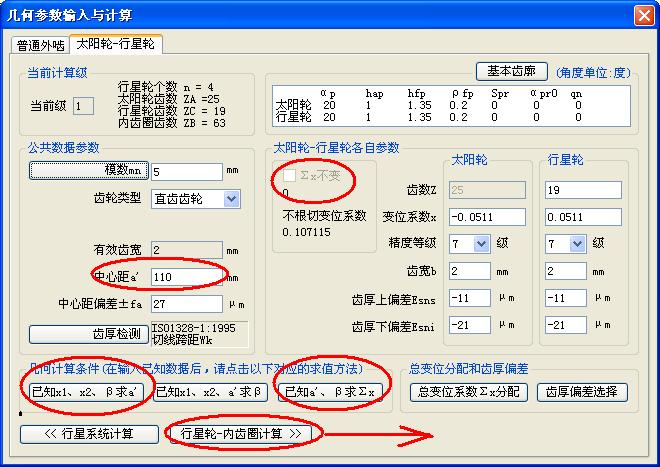Click 已知x1、x2、β求a' button
Screen dimensions: 660x467
(x=86, y=392)
